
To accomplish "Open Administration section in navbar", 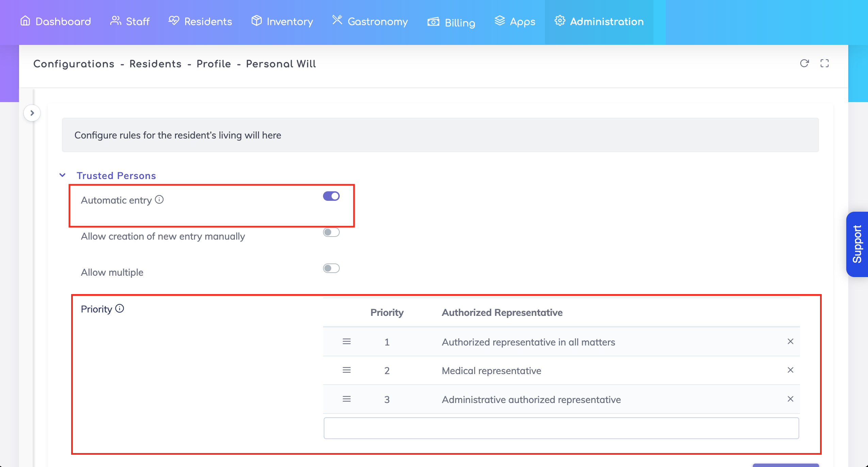I will tap(599, 21).
